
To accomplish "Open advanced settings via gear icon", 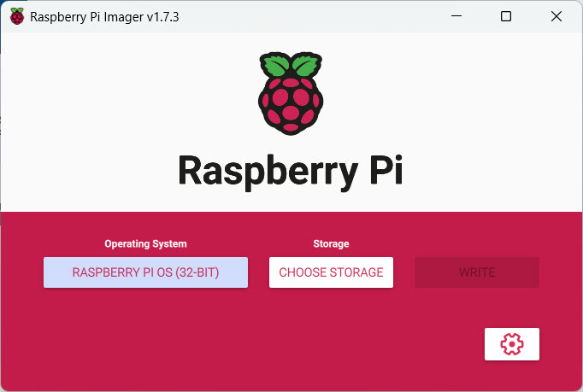I will [x=511, y=344].
